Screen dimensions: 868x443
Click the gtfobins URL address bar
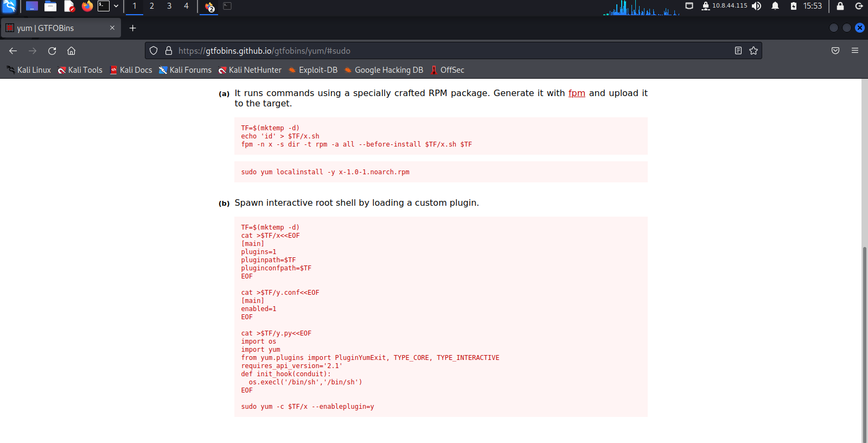[454, 50]
